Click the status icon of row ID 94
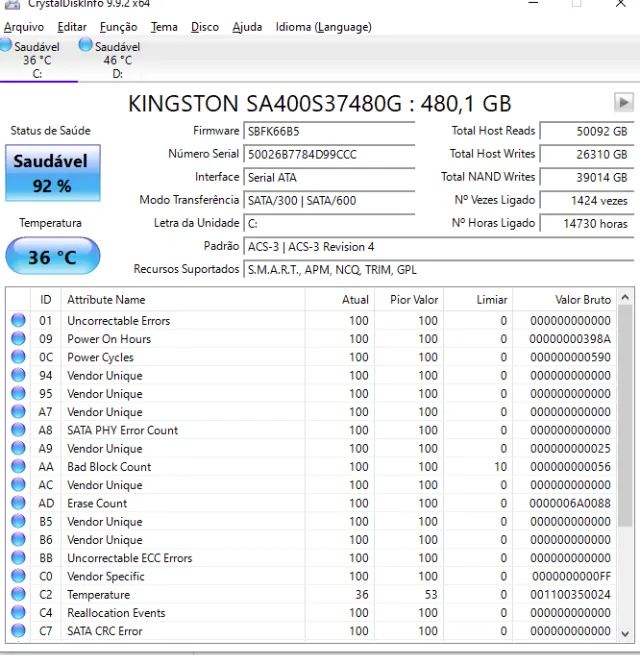Screen dimensions: 640x655 click(x=18, y=375)
